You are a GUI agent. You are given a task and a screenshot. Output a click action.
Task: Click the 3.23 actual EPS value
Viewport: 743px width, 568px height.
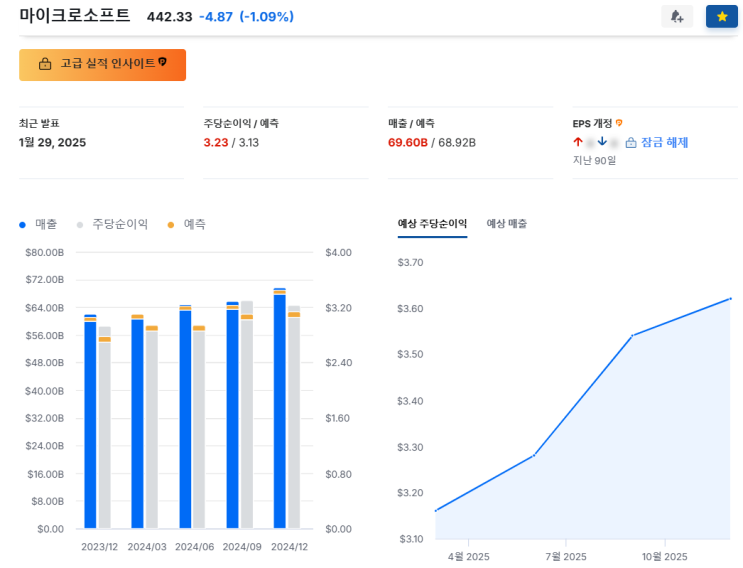click(x=216, y=143)
